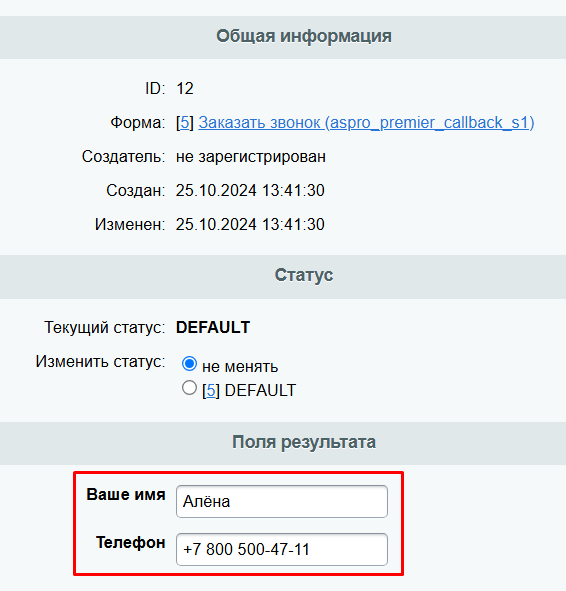
Task: Click the Телефон field label
Action: (131, 542)
